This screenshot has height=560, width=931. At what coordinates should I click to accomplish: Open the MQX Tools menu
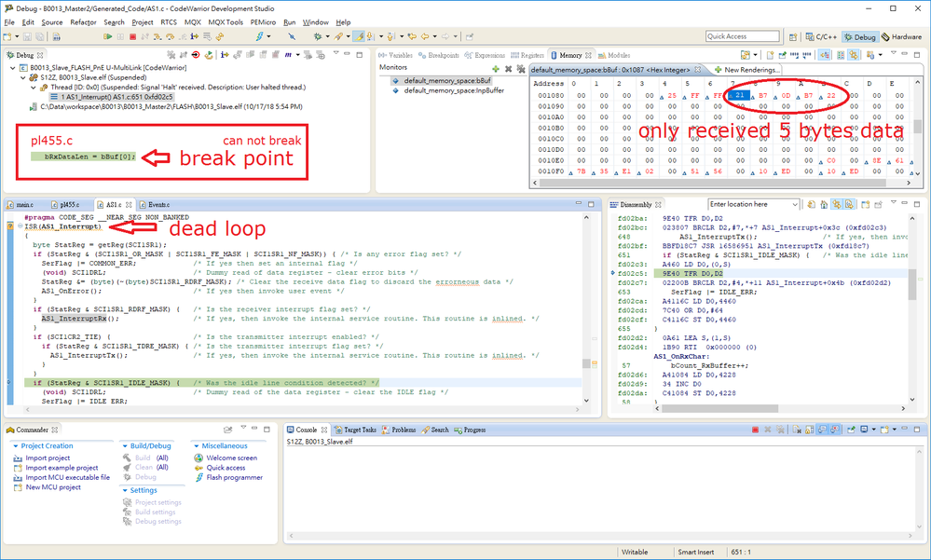coord(226,22)
